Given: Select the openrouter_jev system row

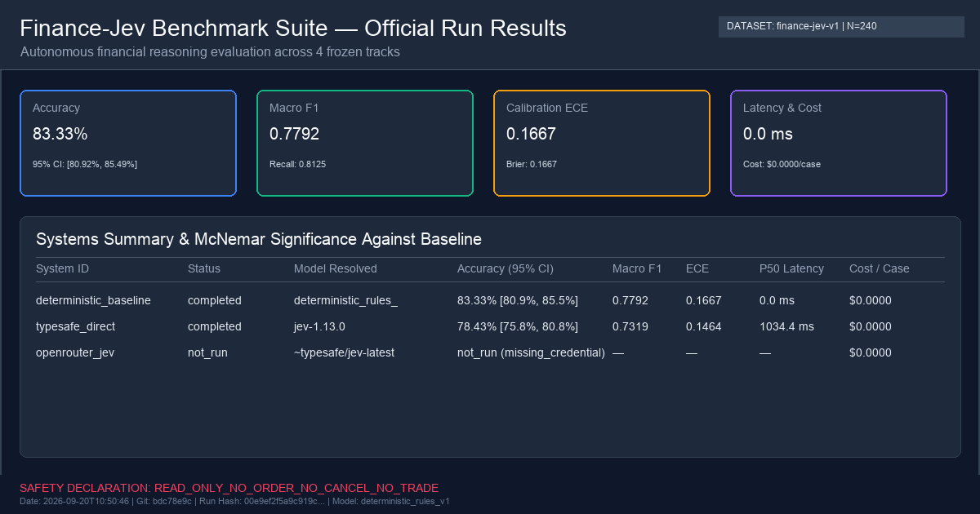Looking at the screenshot, I should point(490,352).
